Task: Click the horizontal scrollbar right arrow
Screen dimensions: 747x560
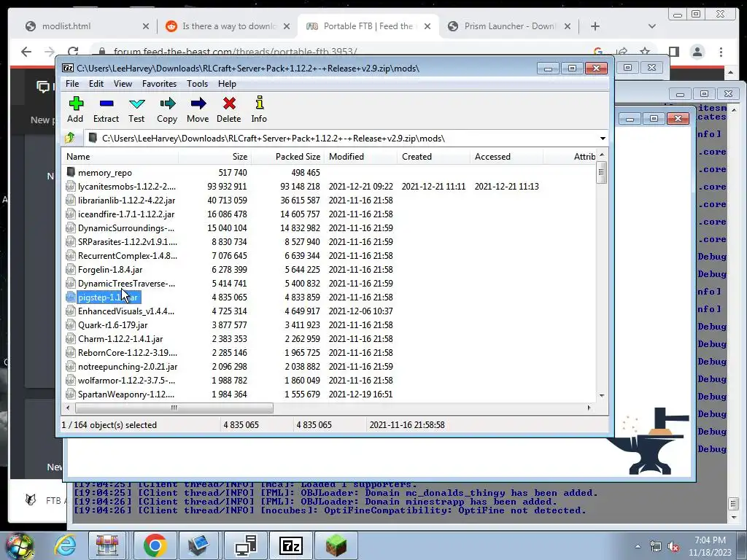Action: [589, 408]
